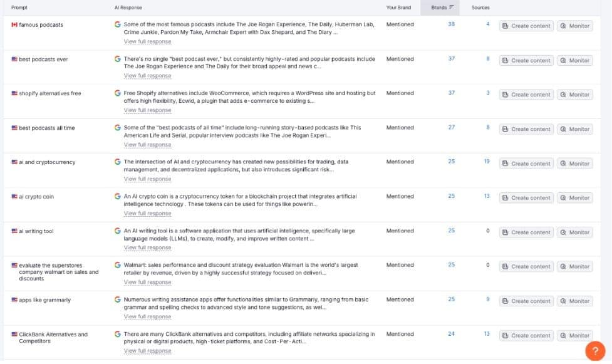This screenshot has width=612, height=364.
Task: Select the prompt 'ai crypto coin'
Action: 36,197
